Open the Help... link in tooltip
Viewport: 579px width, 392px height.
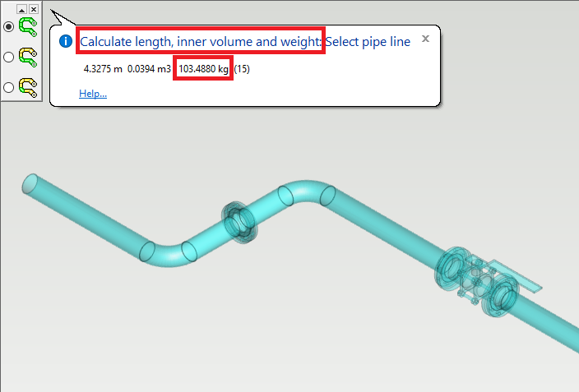(x=93, y=94)
